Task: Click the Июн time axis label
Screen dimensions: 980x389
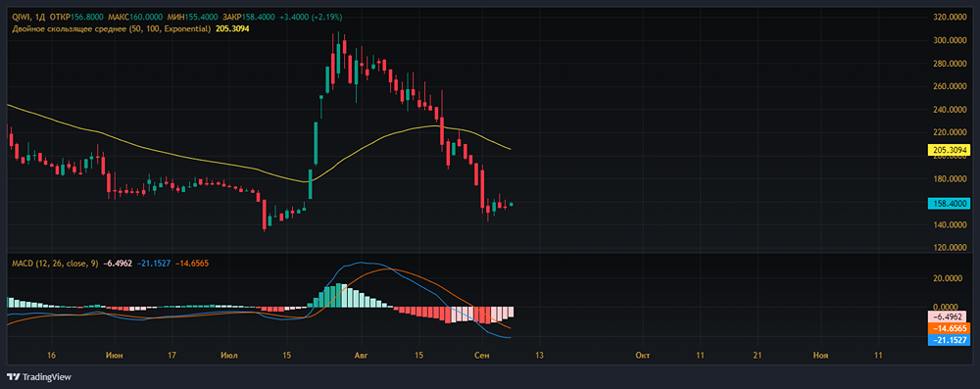Action: [115, 356]
